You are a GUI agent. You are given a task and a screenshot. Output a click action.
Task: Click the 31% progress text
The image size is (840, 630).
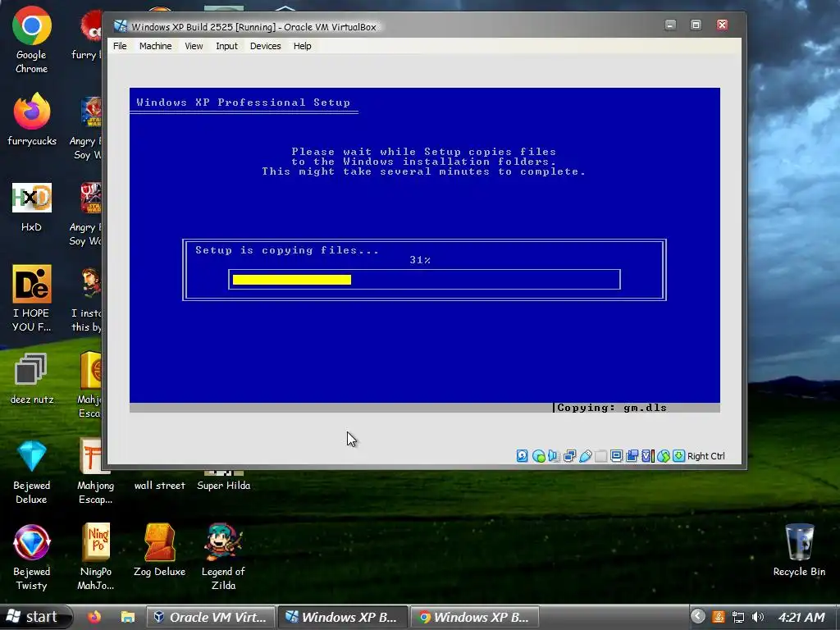(x=420, y=260)
